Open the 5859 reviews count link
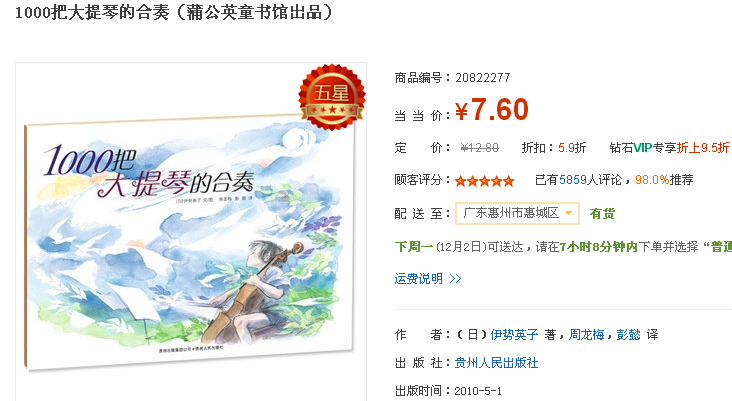Viewport: 732px width, 401px height. tap(573, 180)
